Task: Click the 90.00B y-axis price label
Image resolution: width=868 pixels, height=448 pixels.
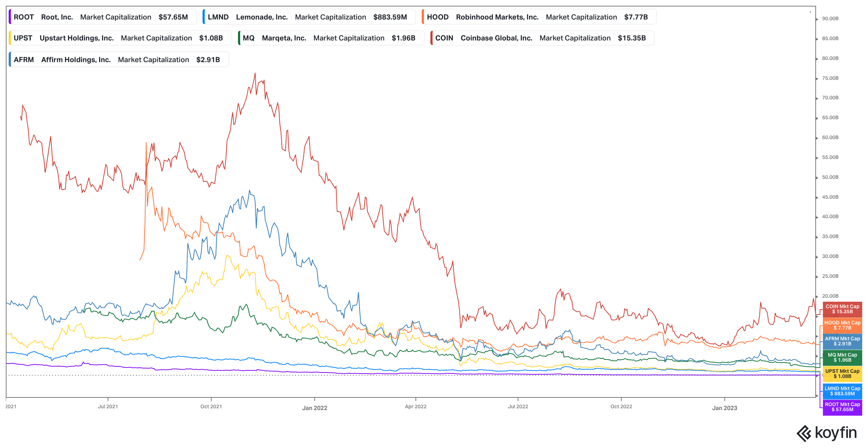Action: [x=830, y=18]
